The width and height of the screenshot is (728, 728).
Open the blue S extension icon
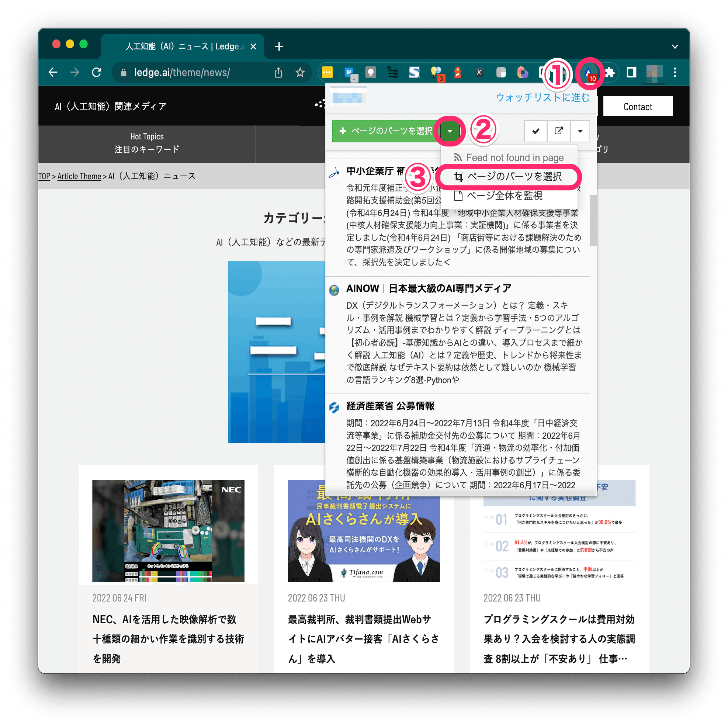(x=414, y=72)
